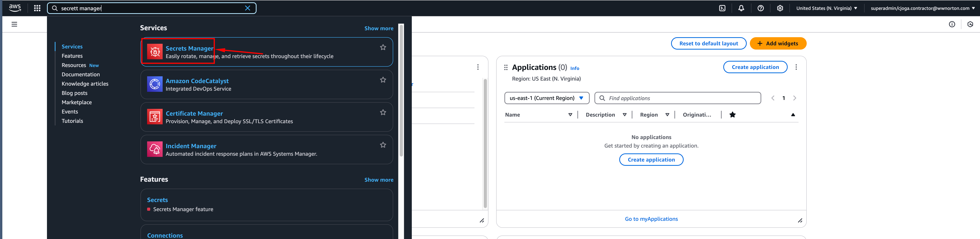Click the Applications widget drag handle icon
Viewport: 980px width, 239px height.
click(x=506, y=67)
